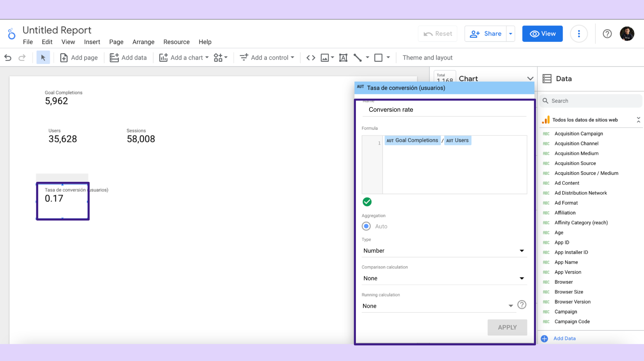Click the Apply button to save metric
The height and width of the screenshot is (361, 644).
507,327
